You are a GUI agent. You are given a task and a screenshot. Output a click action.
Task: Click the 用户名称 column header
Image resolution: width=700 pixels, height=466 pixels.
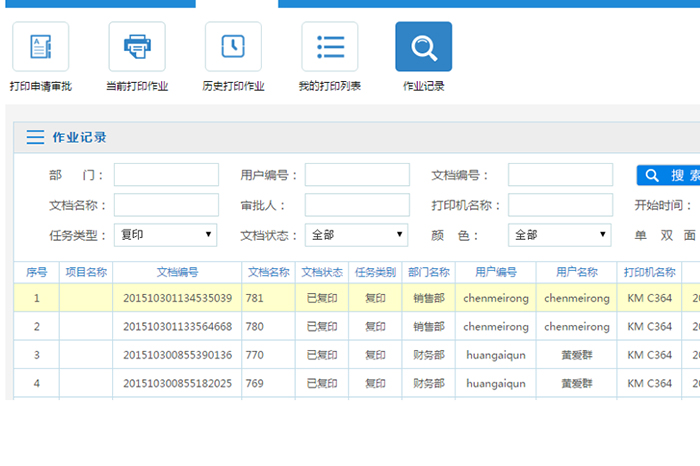coord(576,272)
